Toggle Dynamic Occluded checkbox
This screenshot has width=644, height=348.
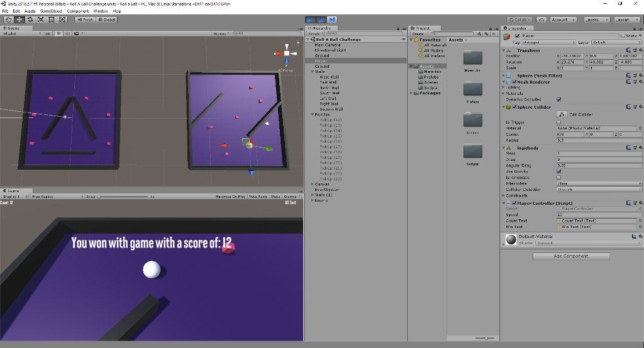[558, 99]
